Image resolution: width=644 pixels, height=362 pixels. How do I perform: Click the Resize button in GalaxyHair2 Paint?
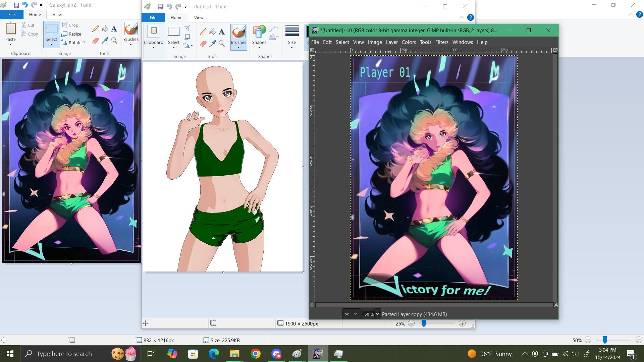[x=71, y=34]
